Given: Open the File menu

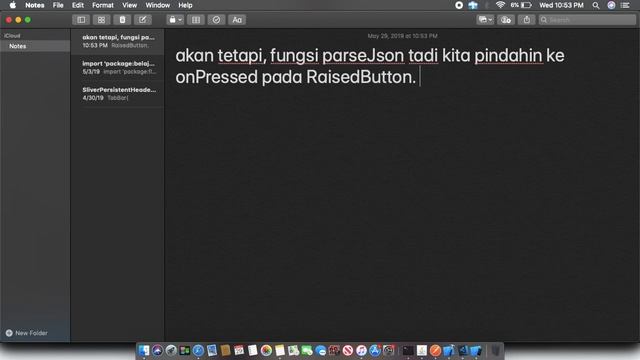Looking at the screenshot, I should coord(58,5).
